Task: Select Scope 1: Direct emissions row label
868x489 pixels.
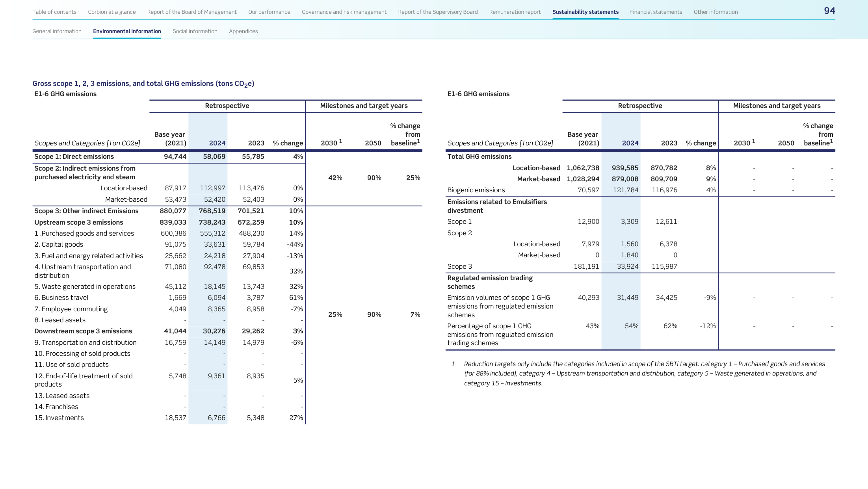Action: [74, 156]
